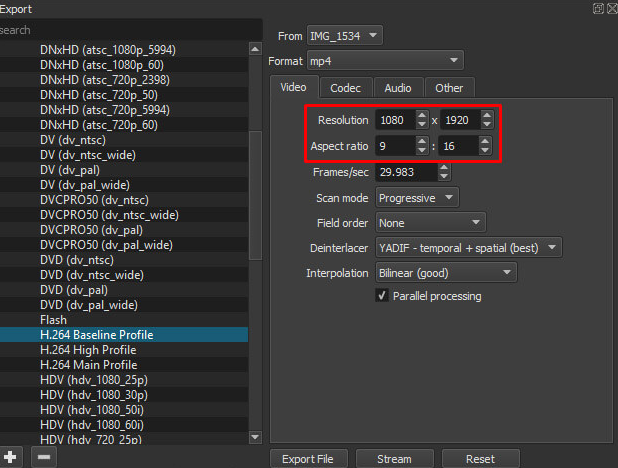Select preset DVCPRO50 (dv_ntsc_wide)
618x468 pixels.
(124, 214)
